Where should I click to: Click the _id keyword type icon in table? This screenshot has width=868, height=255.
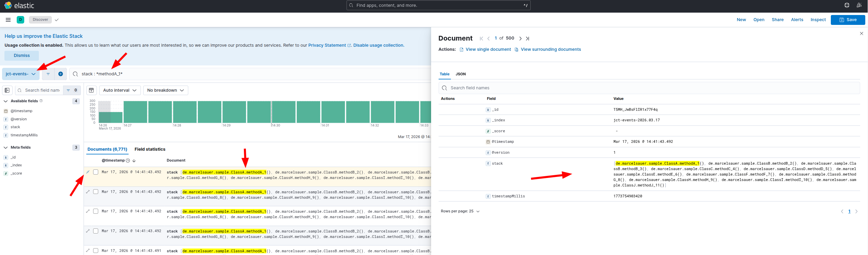pyautogui.click(x=488, y=110)
